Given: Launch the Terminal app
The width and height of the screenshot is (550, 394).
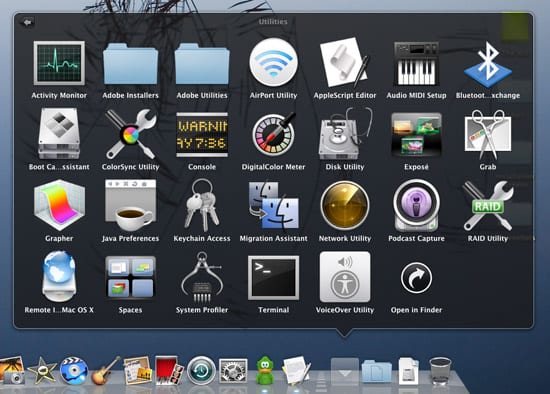Looking at the screenshot, I should click(x=274, y=278).
